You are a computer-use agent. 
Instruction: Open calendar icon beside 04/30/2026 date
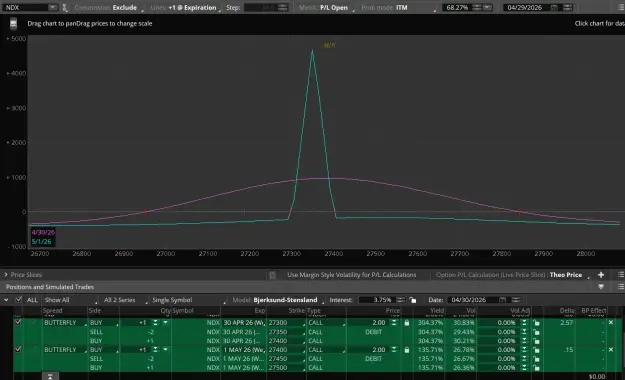click(x=503, y=300)
